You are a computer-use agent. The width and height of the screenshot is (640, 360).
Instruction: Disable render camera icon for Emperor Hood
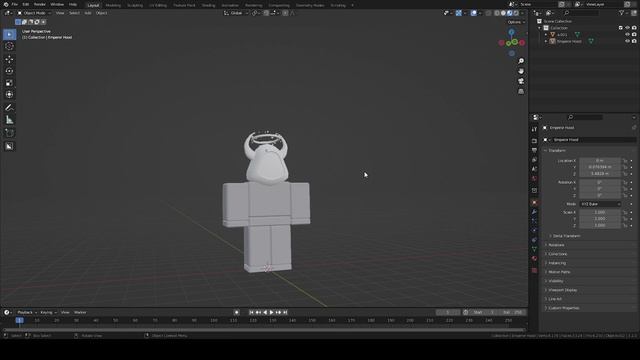click(634, 41)
